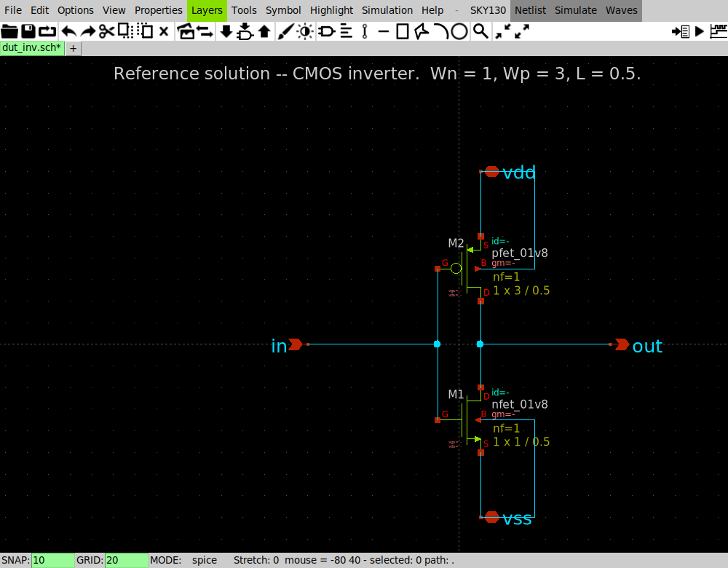
Task: Go up hierarchy with up arrow
Action: pos(265,31)
